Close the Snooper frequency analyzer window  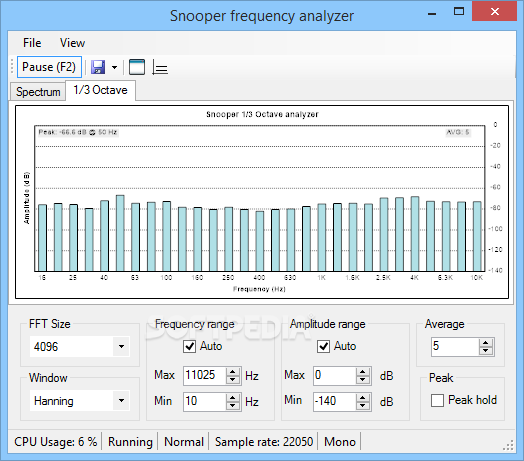[x=495, y=12]
